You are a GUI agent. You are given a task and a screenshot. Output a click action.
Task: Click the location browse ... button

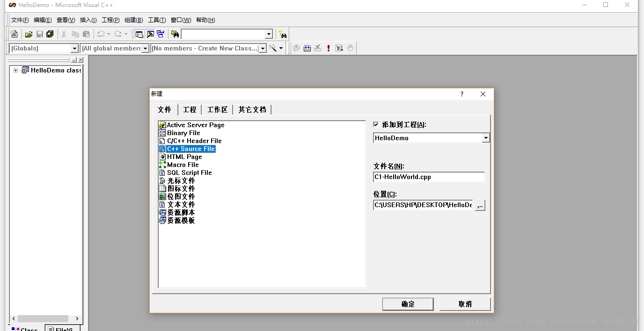pyautogui.click(x=480, y=205)
